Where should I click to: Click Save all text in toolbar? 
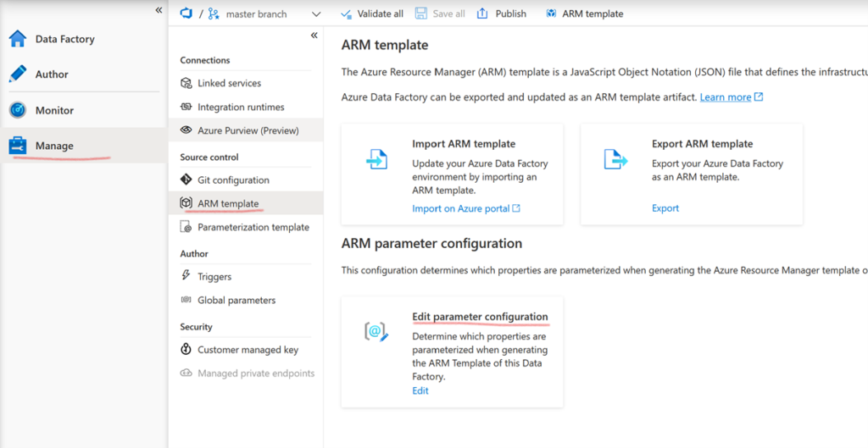pyautogui.click(x=449, y=14)
